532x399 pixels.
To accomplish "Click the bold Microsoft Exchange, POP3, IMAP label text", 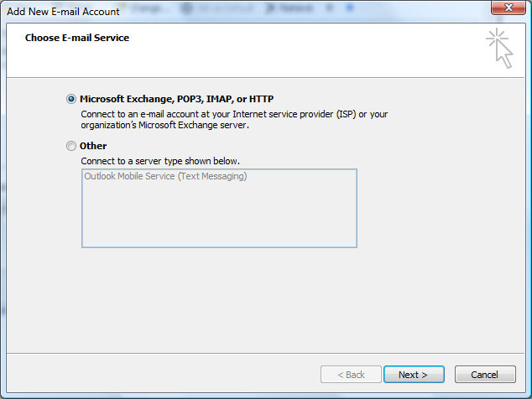I will pyautogui.click(x=176, y=99).
